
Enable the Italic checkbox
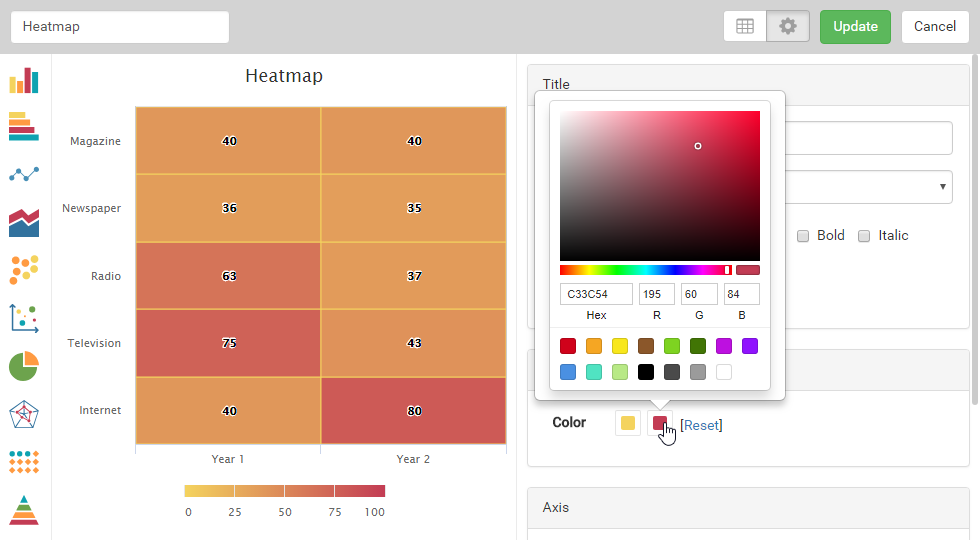(864, 236)
